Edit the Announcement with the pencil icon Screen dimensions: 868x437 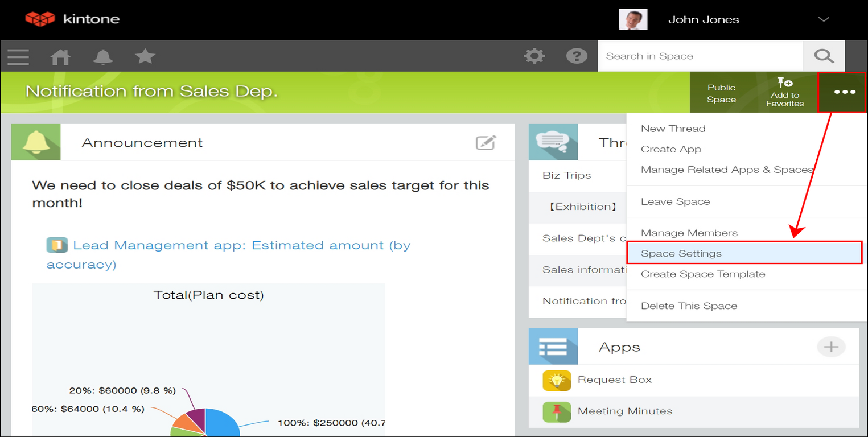pyautogui.click(x=485, y=142)
